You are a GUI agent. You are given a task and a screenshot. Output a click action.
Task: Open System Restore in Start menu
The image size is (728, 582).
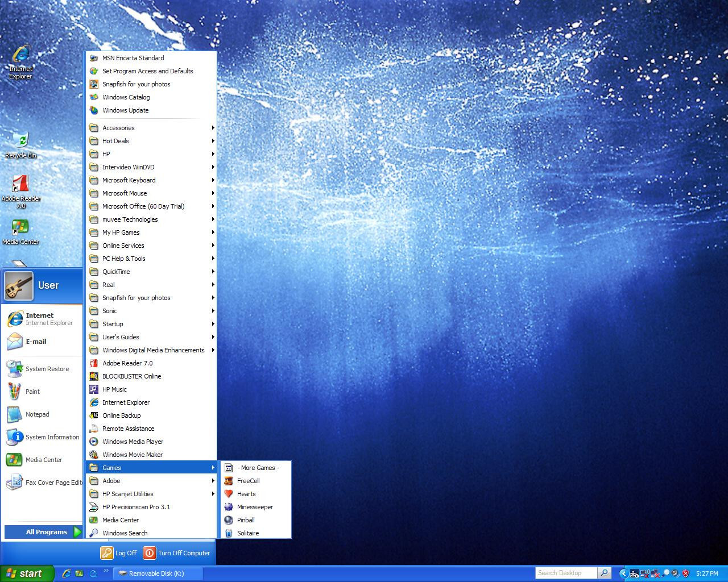coord(42,369)
